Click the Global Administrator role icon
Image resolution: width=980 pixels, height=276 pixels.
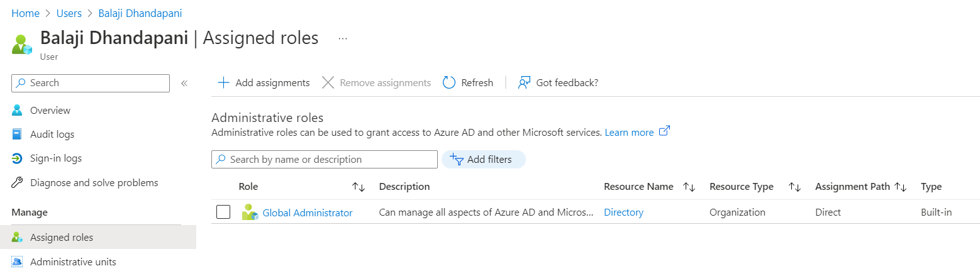pyautogui.click(x=250, y=213)
